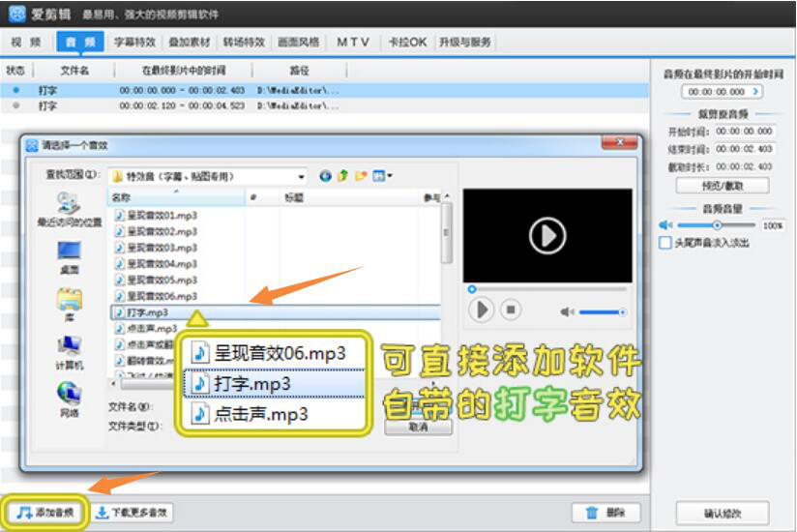The height and width of the screenshot is (532, 797).
Task: Click the stop button below preview
Action: 511,310
